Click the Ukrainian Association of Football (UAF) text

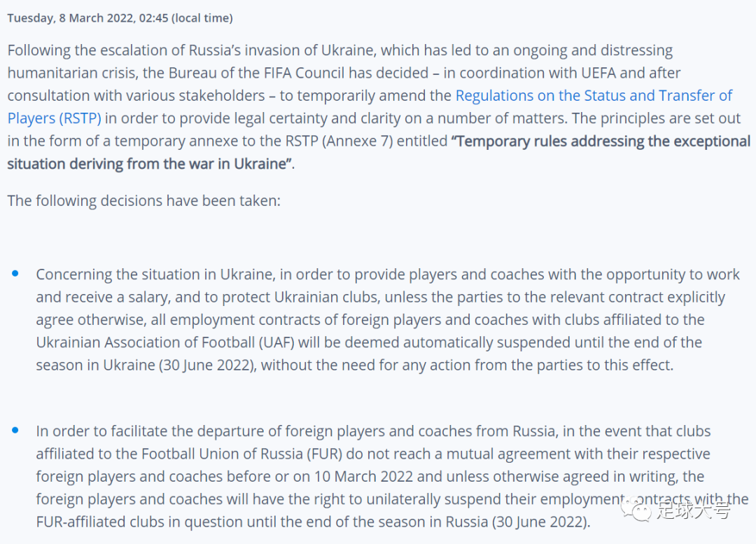coord(165,342)
